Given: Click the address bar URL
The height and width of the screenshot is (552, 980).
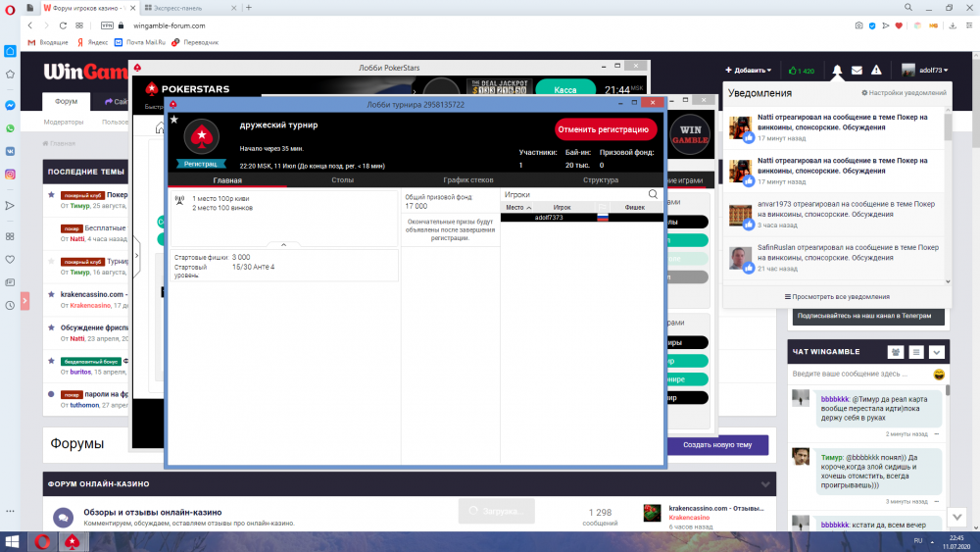Looking at the screenshot, I should (170, 25).
